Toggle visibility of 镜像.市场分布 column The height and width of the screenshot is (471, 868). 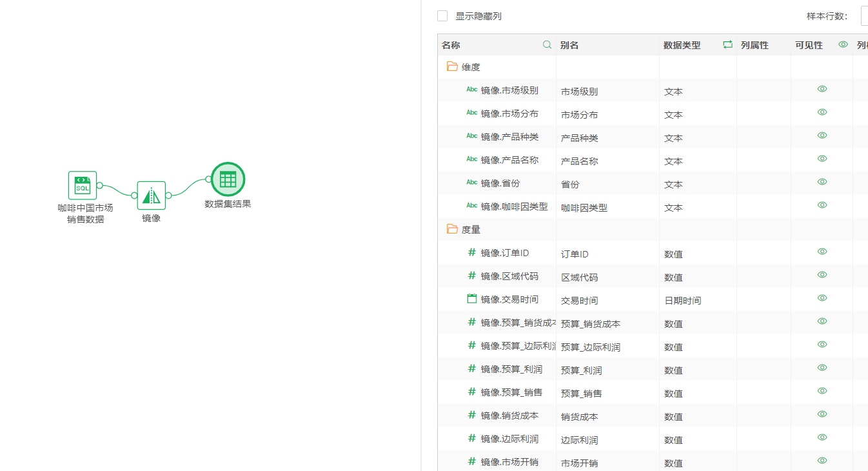(x=822, y=112)
